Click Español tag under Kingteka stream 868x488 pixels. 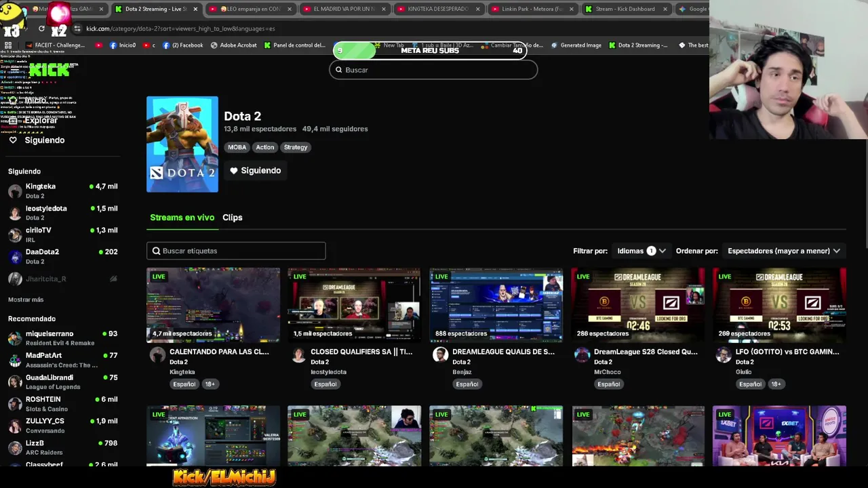click(x=184, y=384)
